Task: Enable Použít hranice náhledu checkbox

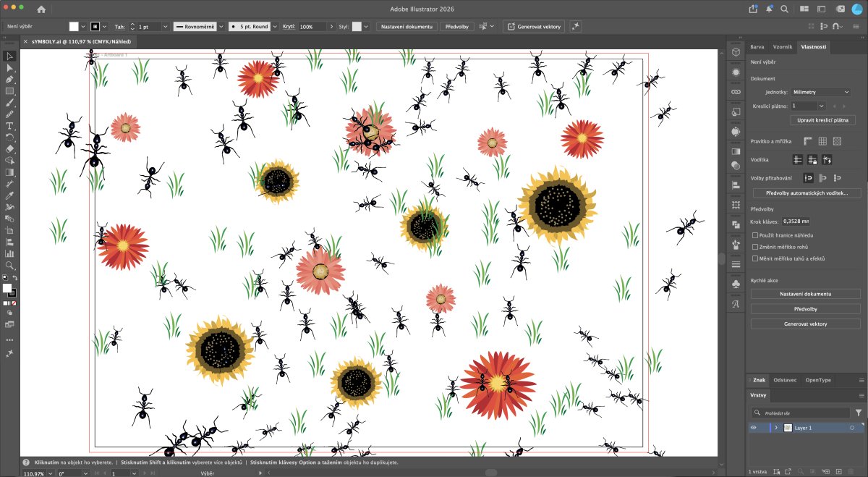Action: pyautogui.click(x=755, y=235)
